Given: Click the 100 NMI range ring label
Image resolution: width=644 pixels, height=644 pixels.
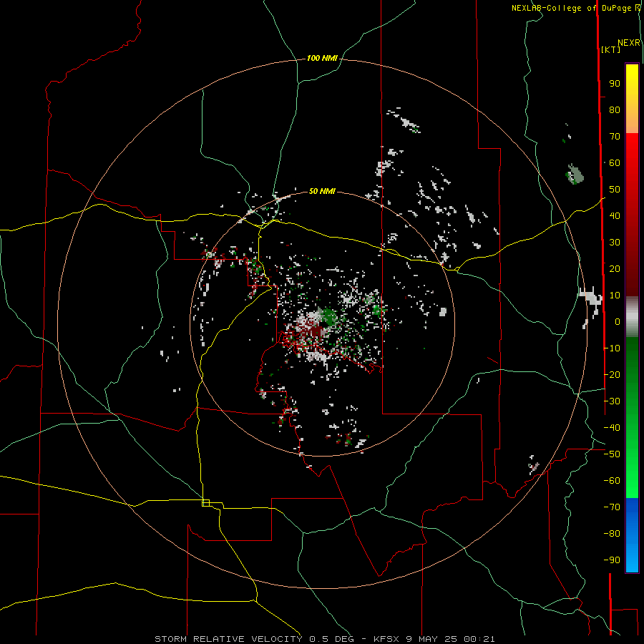Looking at the screenshot, I should tap(321, 59).
